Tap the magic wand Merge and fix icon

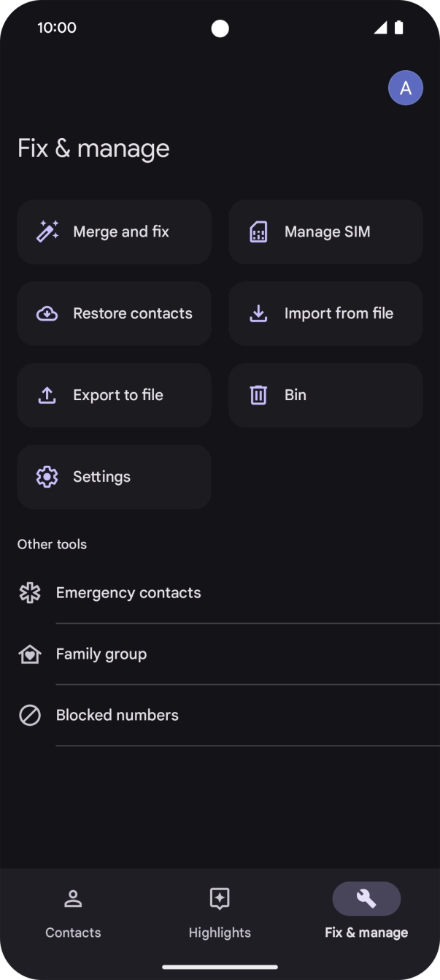pyautogui.click(x=47, y=231)
